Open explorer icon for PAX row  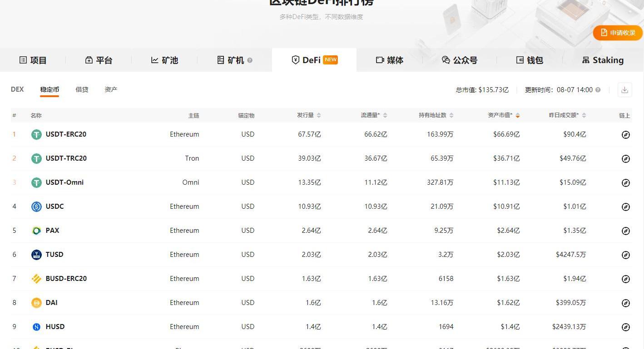(x=625, y=231)
